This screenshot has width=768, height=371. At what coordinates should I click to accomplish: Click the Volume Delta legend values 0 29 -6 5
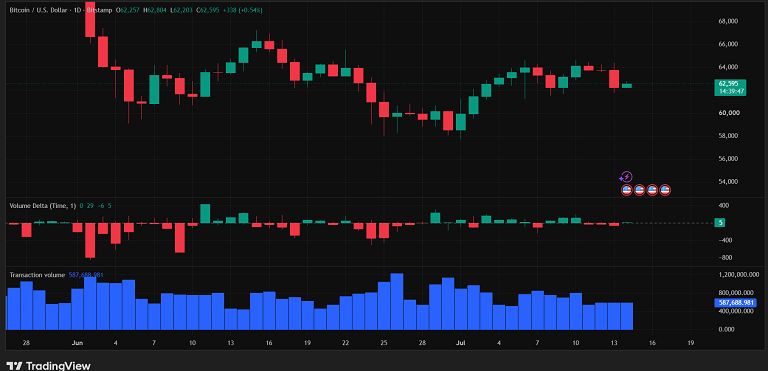pyautogui.click(x=96, y=206)
